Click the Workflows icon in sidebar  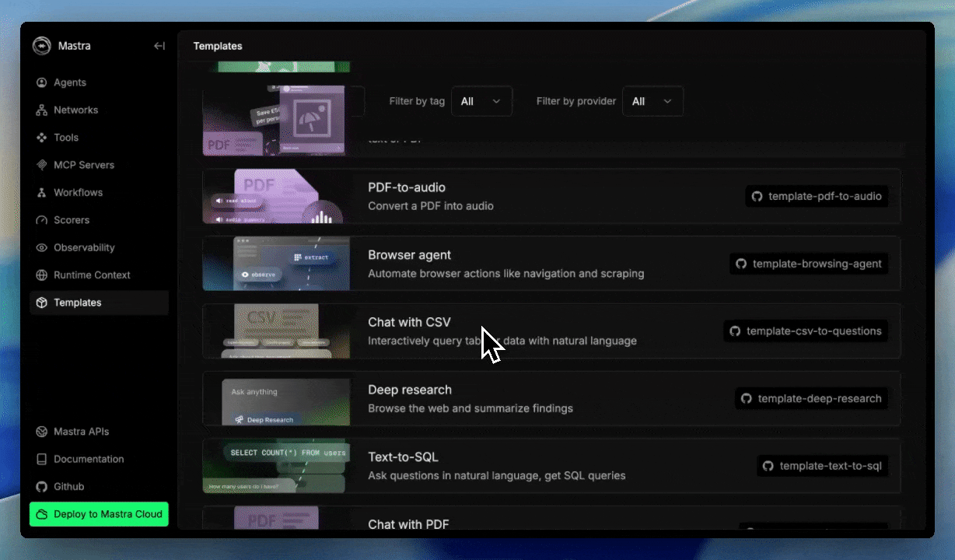pos(42,193)
